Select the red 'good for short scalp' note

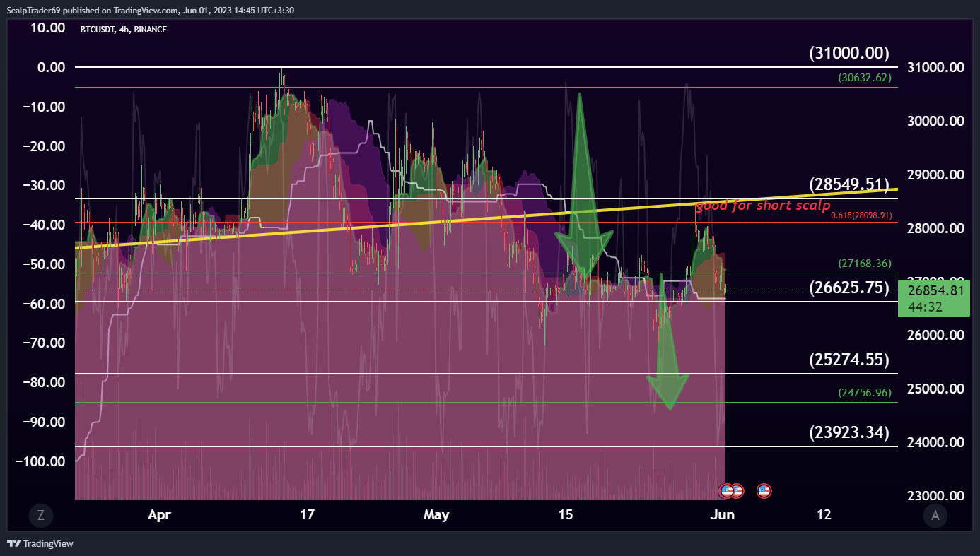[764, 206]
